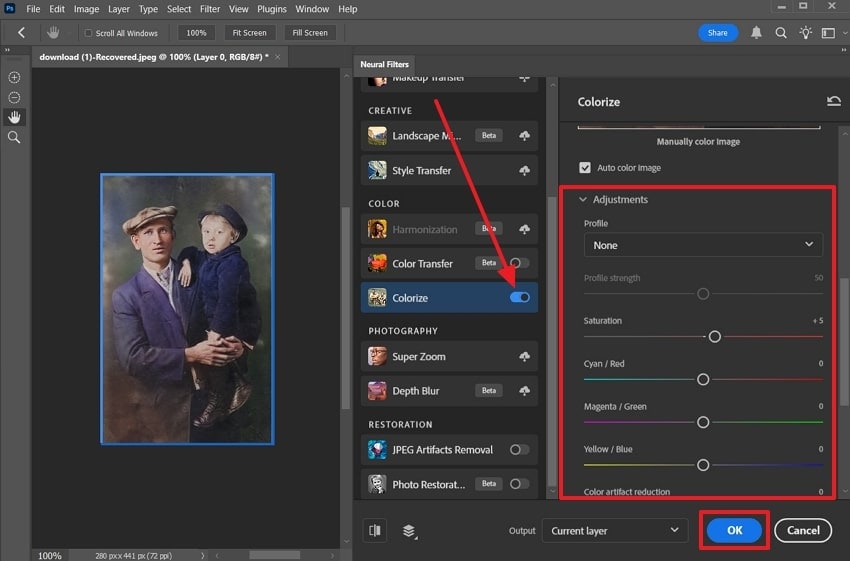Screen dimensions: 850x561
Task: Select the Hand tool in left toolbar
Action: (x=14, y=117)
